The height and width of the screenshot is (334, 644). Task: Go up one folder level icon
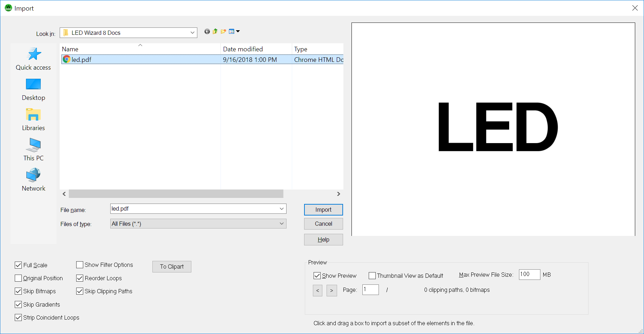pyautogui.click(x=215, y=32)
